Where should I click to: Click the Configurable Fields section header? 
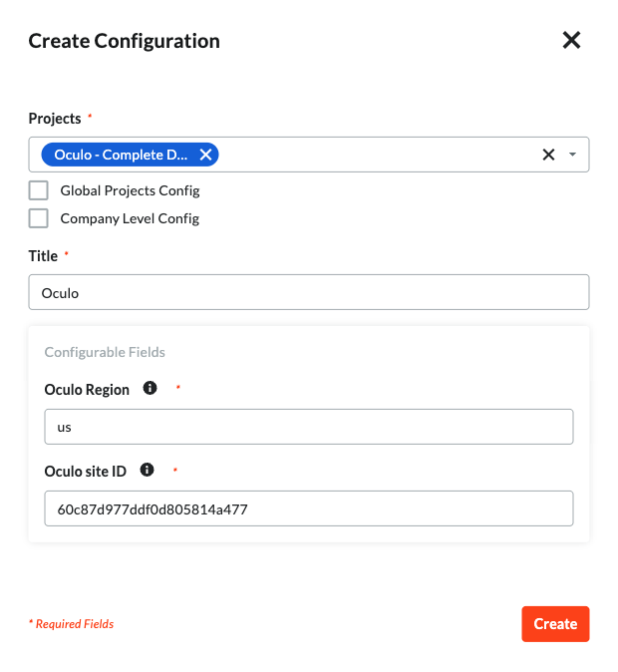105,352
